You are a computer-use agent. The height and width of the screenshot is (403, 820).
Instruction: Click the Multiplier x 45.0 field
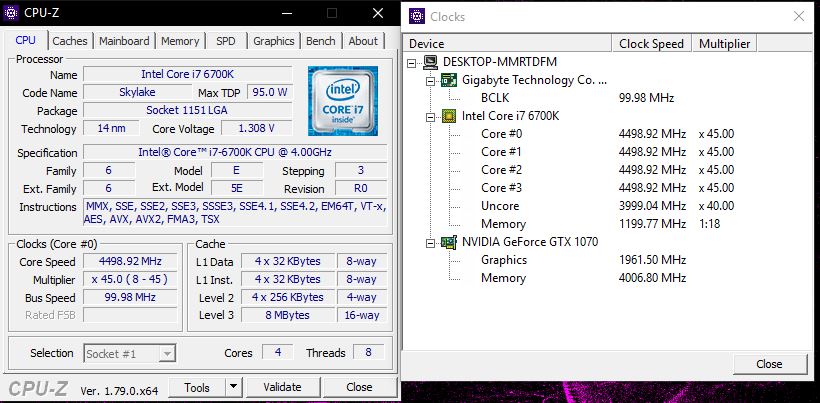[x=130, y=280]
